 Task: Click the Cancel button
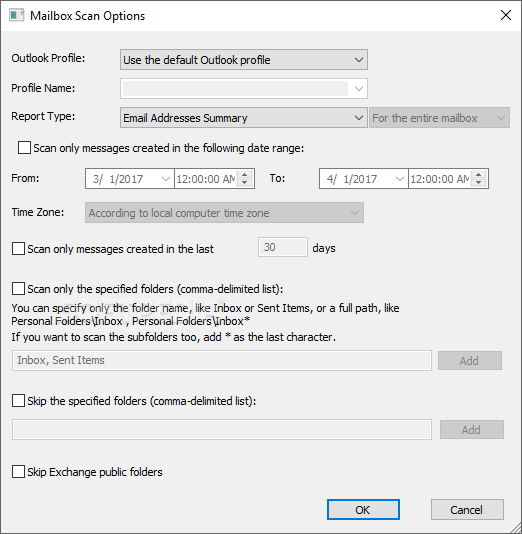467,510
